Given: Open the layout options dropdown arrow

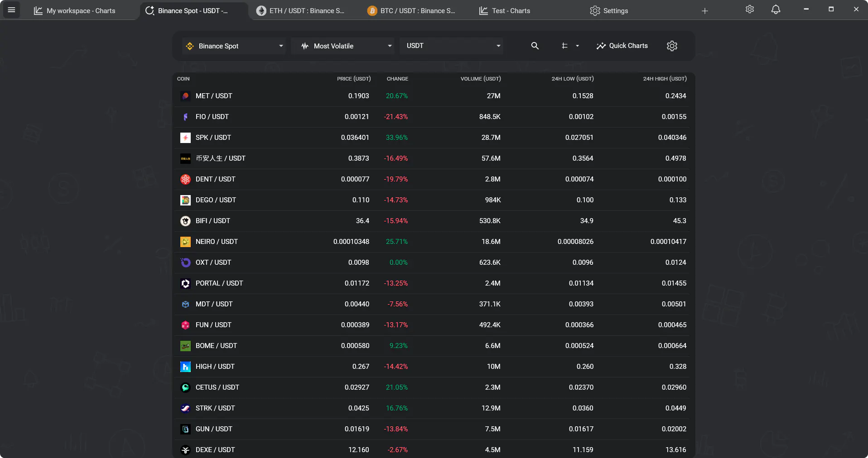Looking at the screenshot, I should 577,46.
